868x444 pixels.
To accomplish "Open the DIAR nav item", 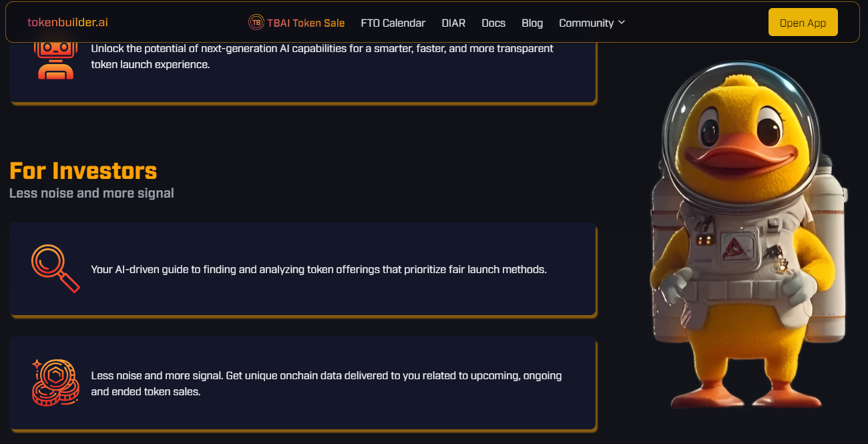I will [x=453, y=23].
